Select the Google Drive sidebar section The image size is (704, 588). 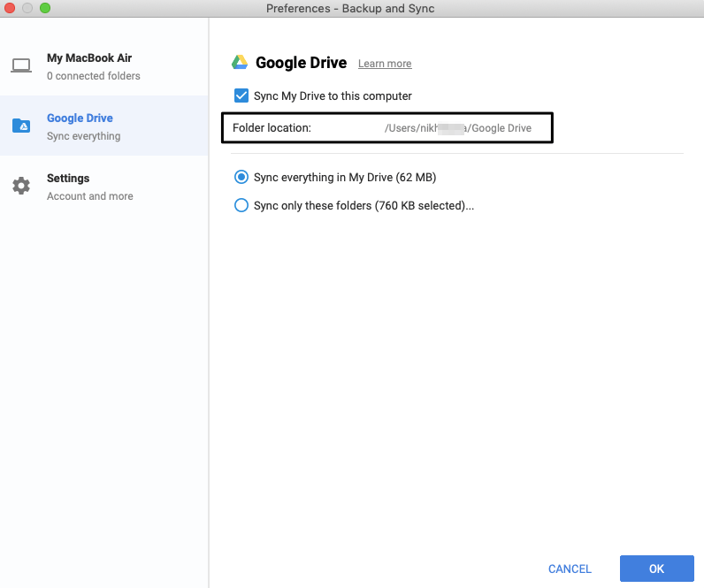click(104, 126)
